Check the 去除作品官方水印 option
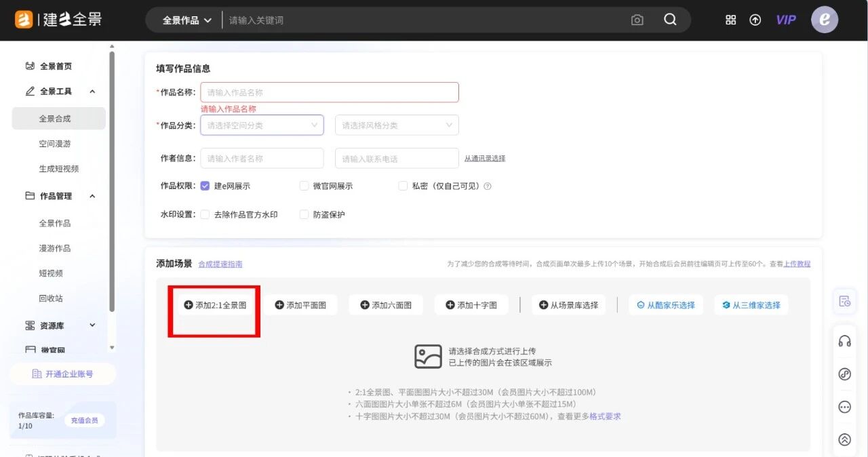The width and height of the screenshot is (868, 457). coord(205,214)
